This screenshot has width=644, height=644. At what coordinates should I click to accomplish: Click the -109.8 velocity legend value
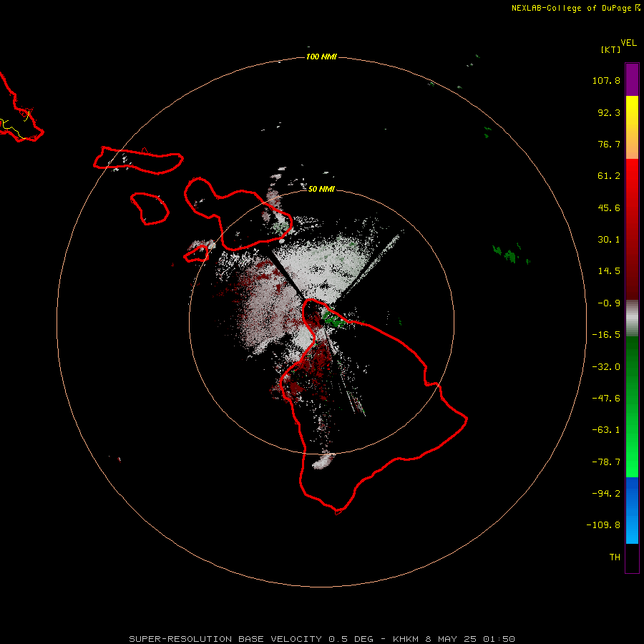pos(603,525)
